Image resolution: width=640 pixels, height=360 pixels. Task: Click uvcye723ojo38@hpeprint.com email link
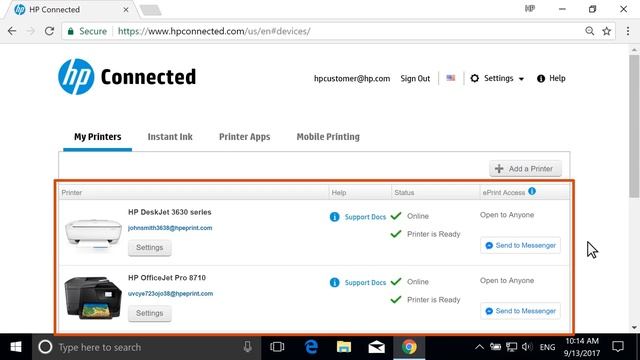point(170,293)
